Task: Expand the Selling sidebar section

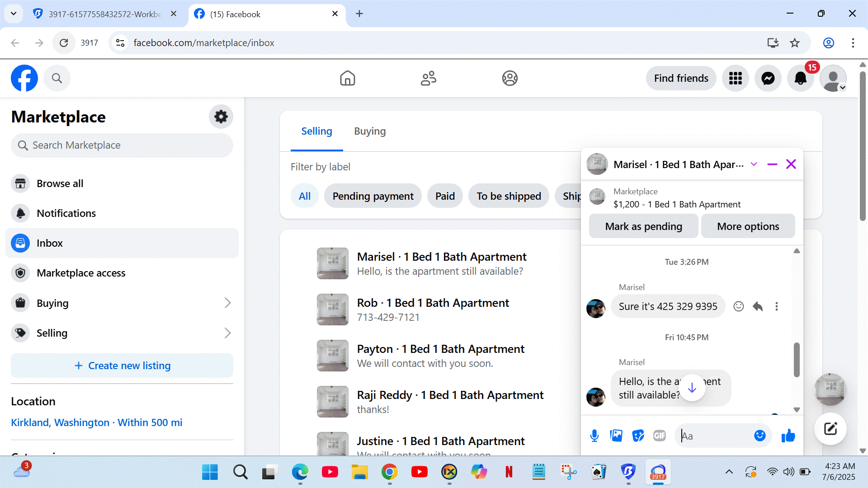Action: pyautogui.click(x=227, y=333)
